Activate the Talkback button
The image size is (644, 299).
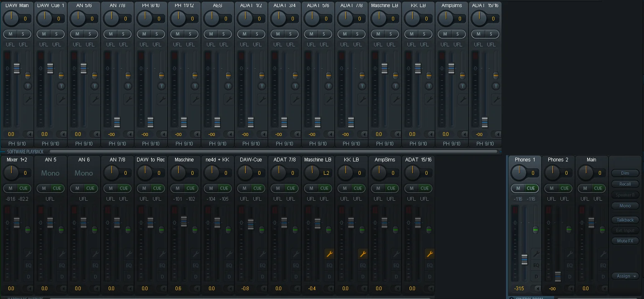(625, 220)
